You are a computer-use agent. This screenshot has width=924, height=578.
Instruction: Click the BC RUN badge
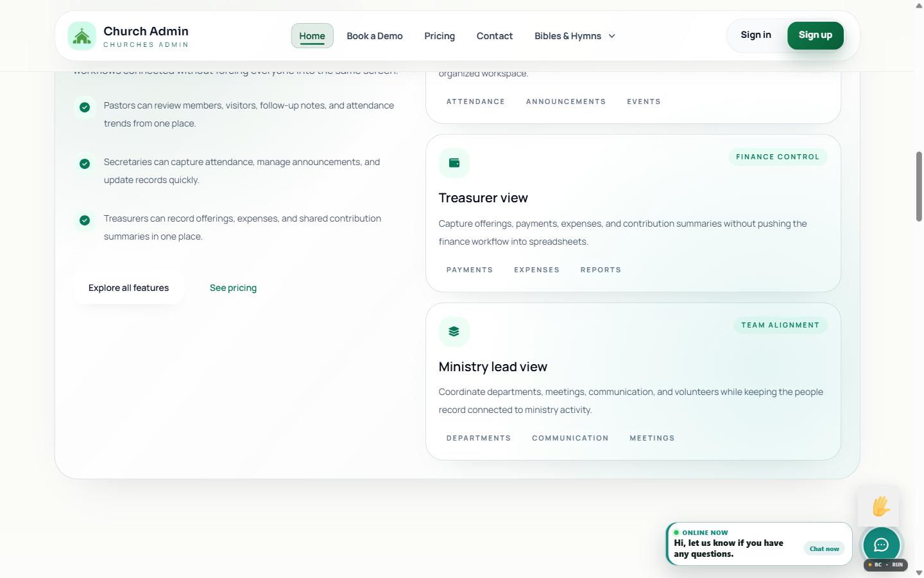[886, 565]
